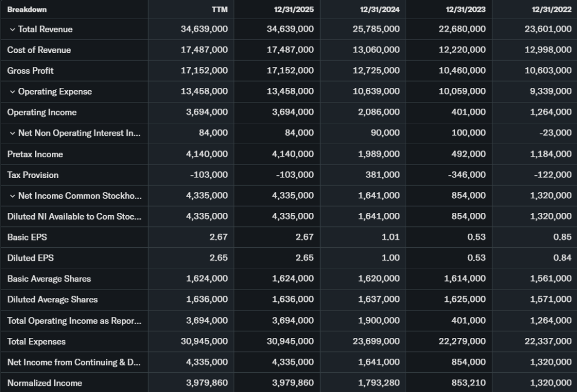Select the Diluted EPS row label
The height and width of the screenshot is (392, 577).
point(30,259)
